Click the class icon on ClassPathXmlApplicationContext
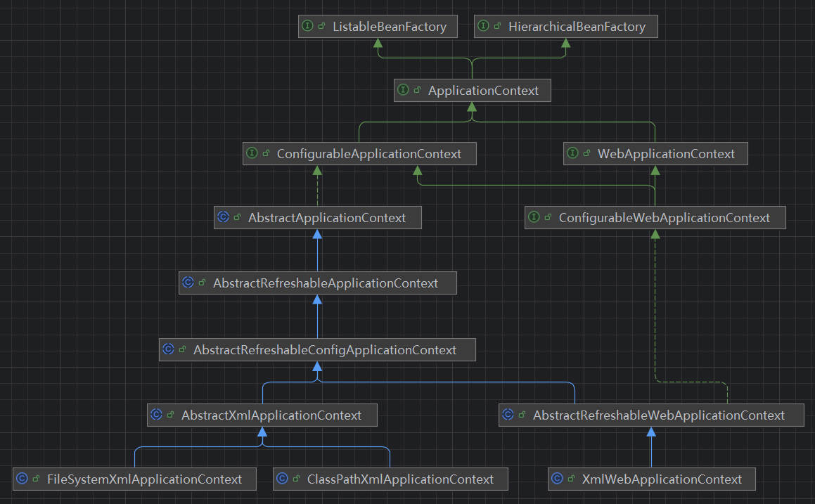 click(x=282, y=479)
